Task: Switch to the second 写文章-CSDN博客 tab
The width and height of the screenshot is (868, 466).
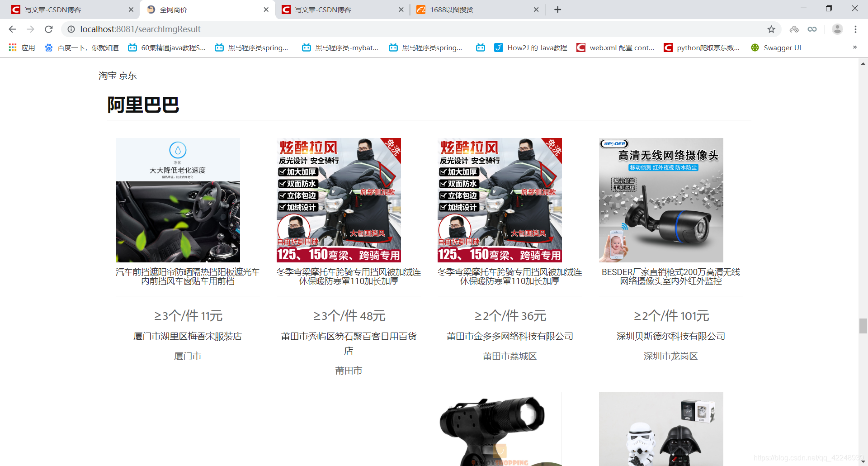Action: tap(342, 10)
